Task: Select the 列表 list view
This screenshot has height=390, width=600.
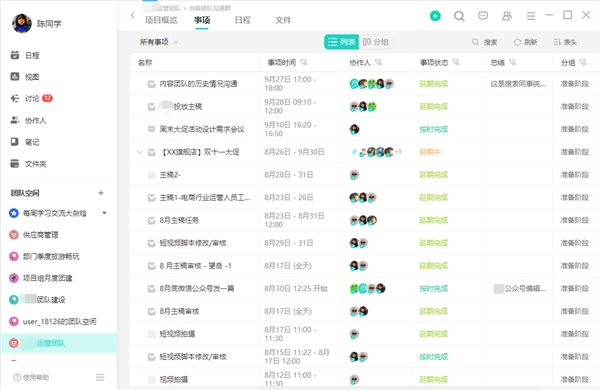Action: pos(341,42)
